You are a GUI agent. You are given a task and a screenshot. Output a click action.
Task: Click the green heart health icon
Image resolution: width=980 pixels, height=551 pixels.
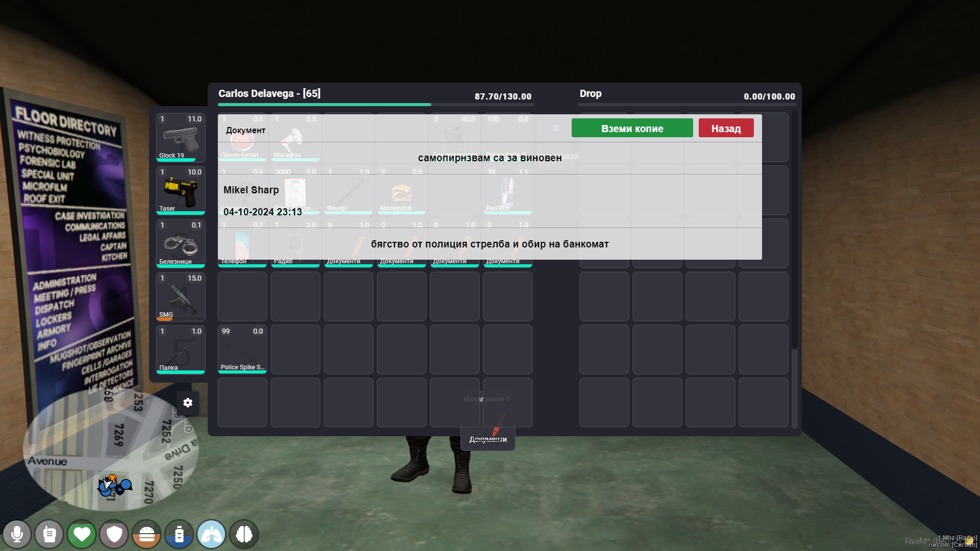coord(82,534)
